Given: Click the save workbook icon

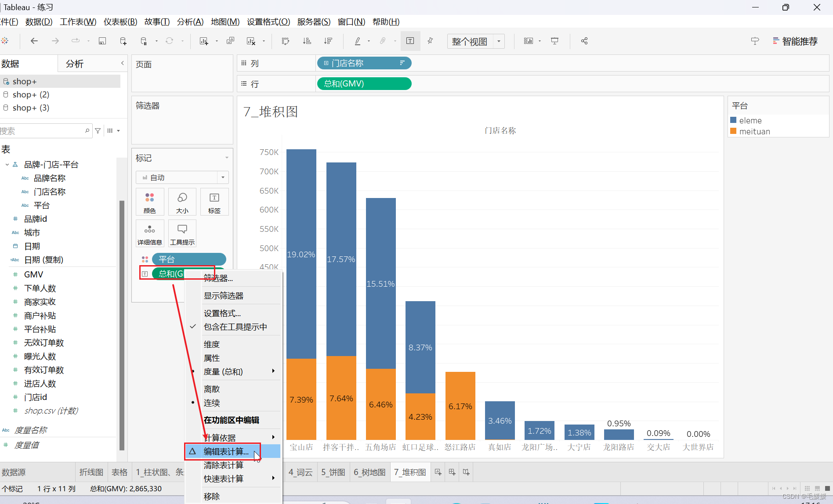Looking at the screenshot, I should (102, 41).
